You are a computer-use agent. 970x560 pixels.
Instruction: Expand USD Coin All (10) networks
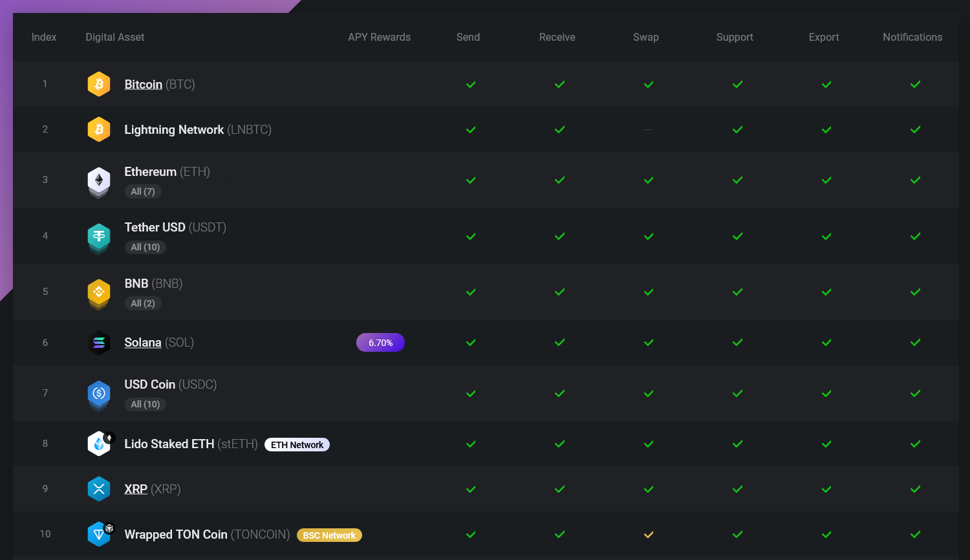[145, 404]
